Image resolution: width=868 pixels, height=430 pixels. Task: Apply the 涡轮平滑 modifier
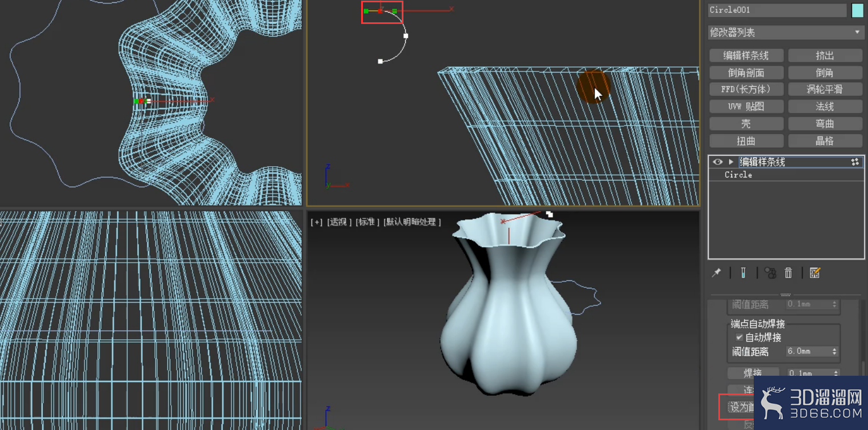tap(825, 89)
